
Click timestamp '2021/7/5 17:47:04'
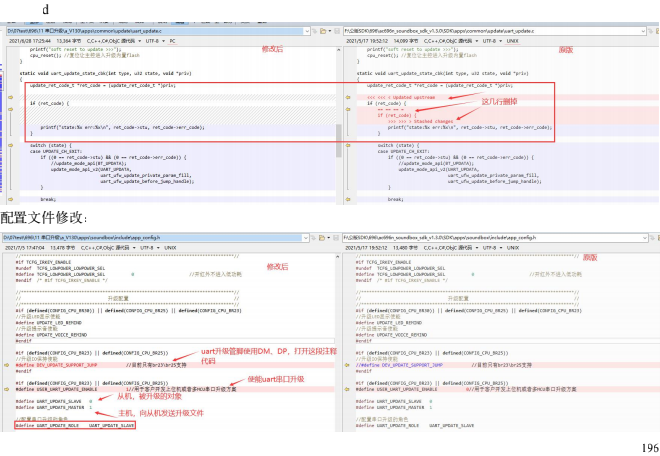click(24, 248)
